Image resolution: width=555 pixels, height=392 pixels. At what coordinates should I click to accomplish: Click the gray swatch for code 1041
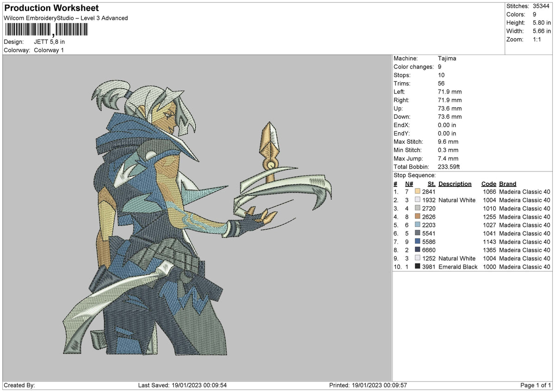[418, 233]
